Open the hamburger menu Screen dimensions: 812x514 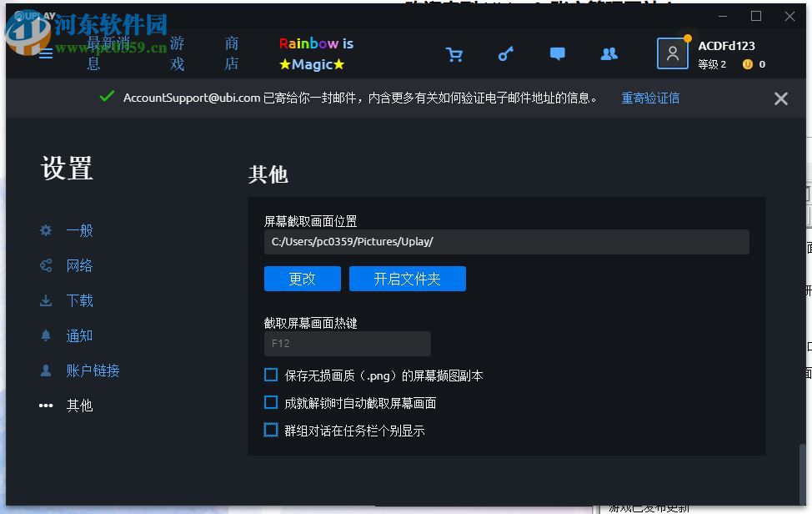click(x=44, y=53)
